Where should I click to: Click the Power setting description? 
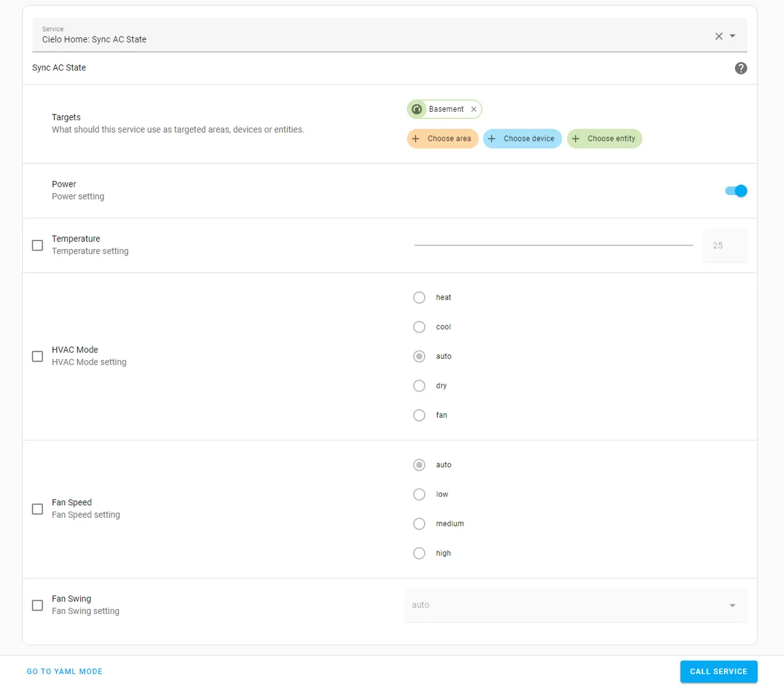coord(78,196)
